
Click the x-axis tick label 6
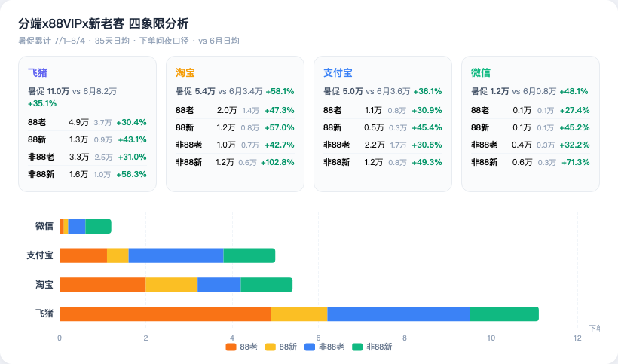(319, 338)
